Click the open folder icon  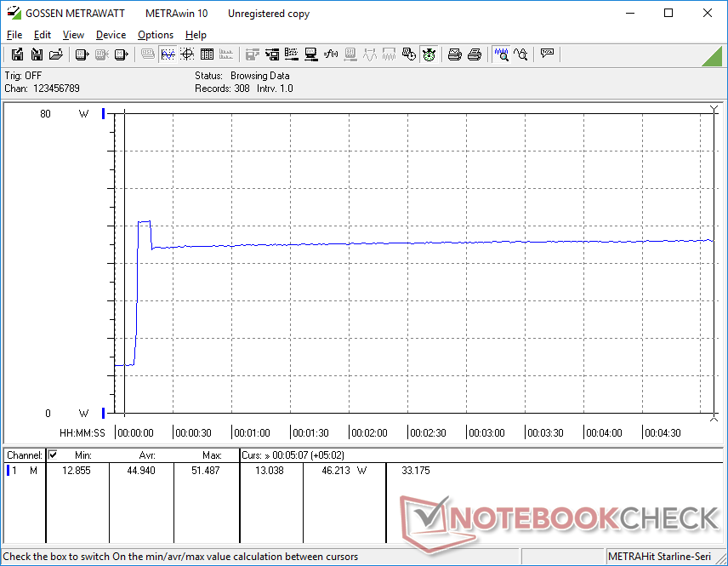[x=56, y=54]
